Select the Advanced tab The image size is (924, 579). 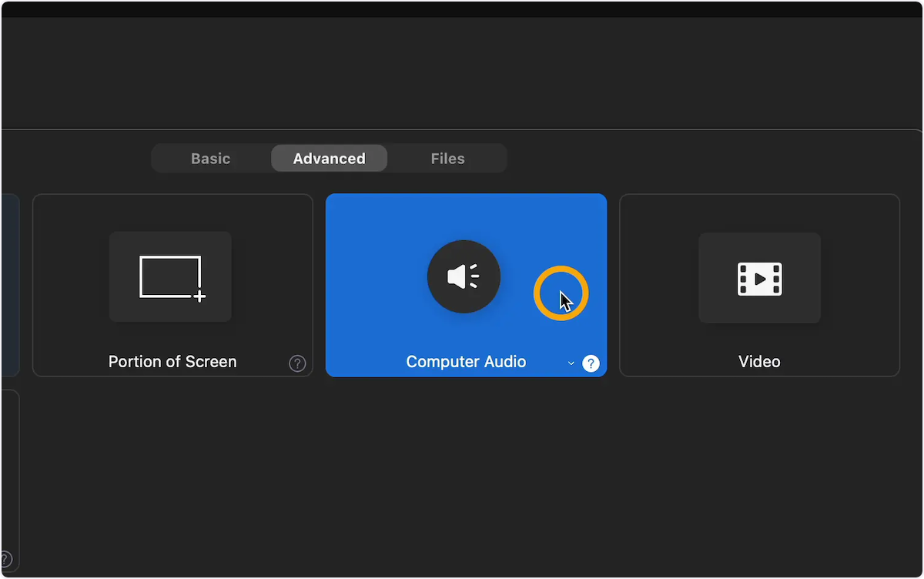329,159
